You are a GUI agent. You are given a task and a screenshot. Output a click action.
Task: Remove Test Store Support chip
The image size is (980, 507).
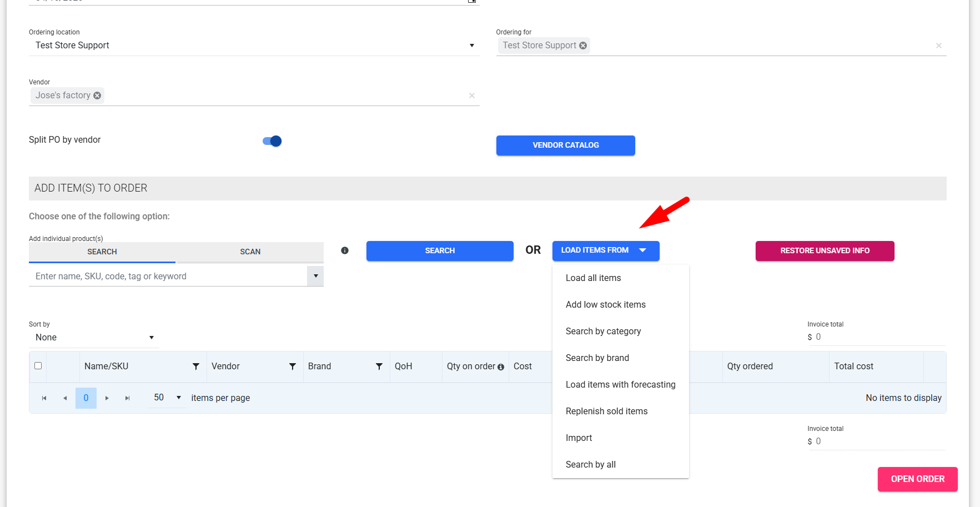583,46
